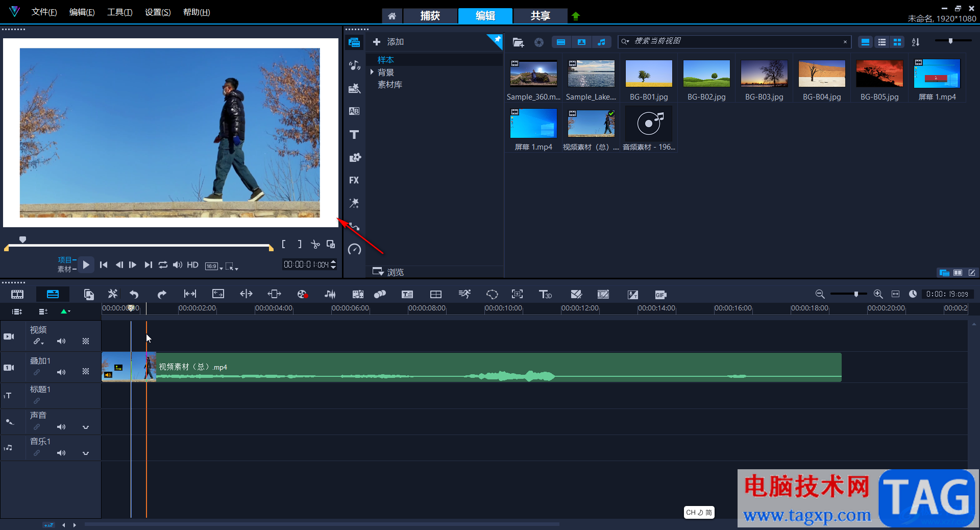Undo the last action

134,295
